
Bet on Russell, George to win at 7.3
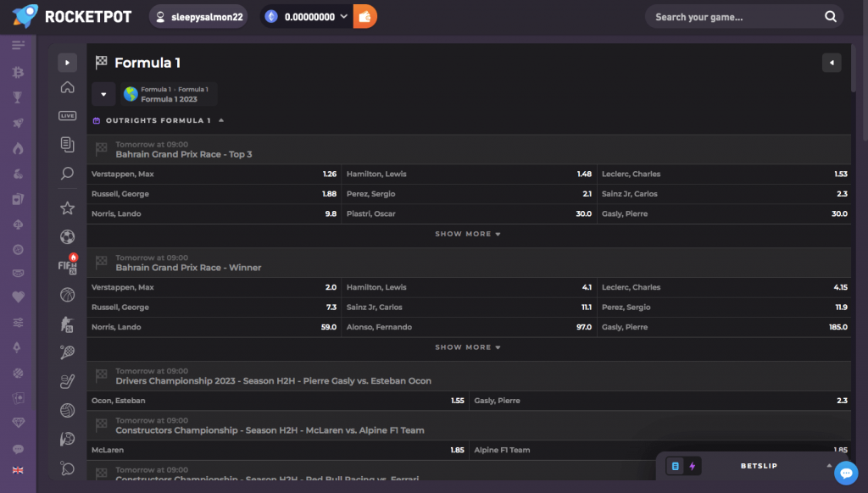coord(214,307)
